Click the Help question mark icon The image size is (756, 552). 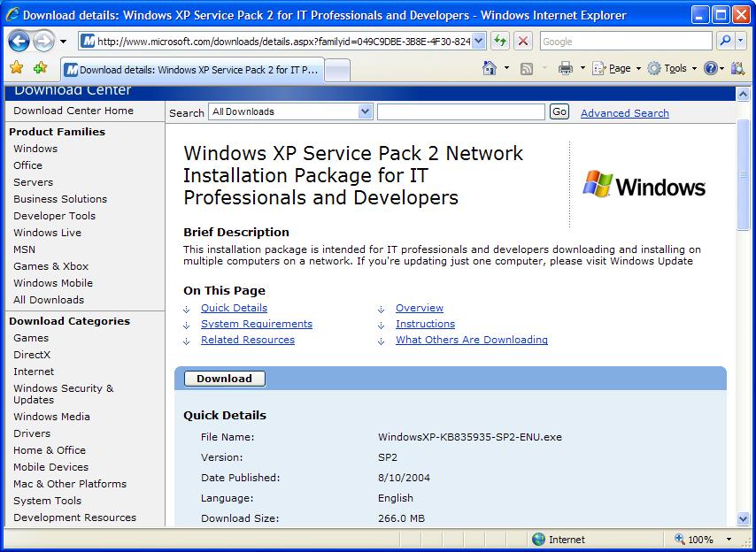[711, 69]
